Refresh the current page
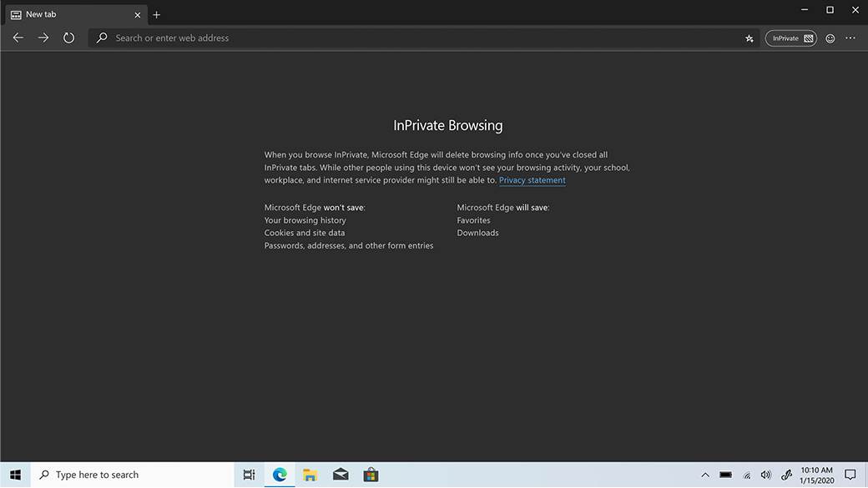 [68, 38]
